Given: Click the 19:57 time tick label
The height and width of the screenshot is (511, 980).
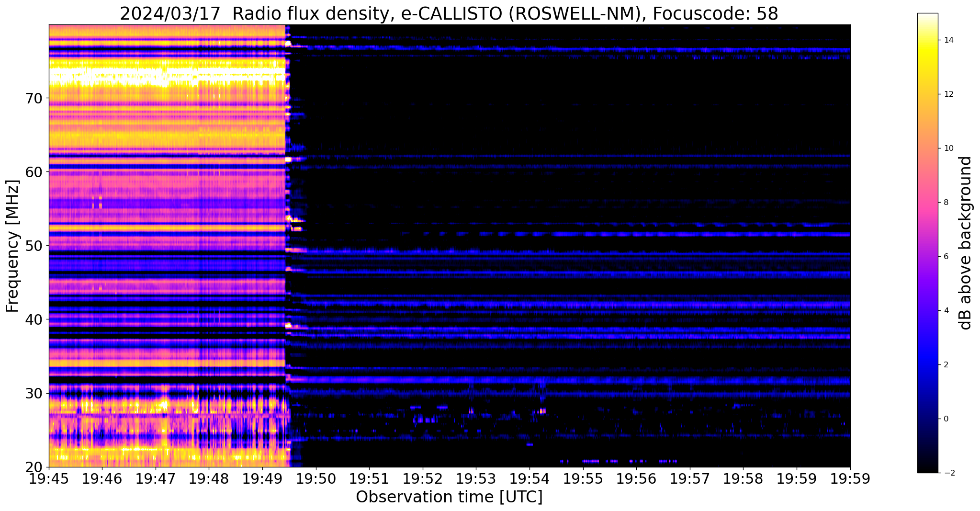Looking at the screenshot, I should (x=690, y=478).
